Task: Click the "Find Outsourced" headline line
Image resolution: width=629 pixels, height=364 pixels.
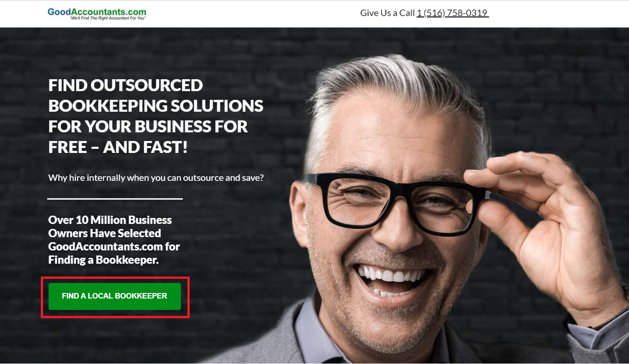Action: [126, 85]
